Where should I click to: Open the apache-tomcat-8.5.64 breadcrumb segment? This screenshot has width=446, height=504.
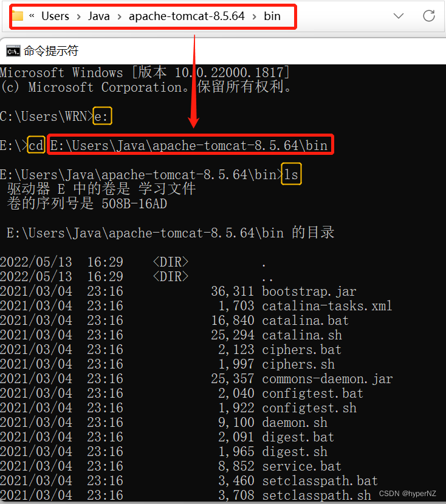click(187, 16)
